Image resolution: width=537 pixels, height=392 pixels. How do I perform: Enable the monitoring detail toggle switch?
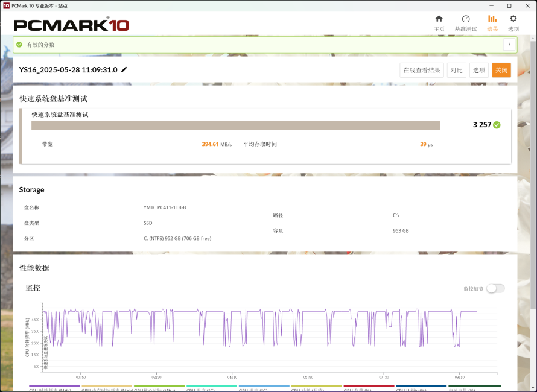pyautogui.click(x=495, y=288)
